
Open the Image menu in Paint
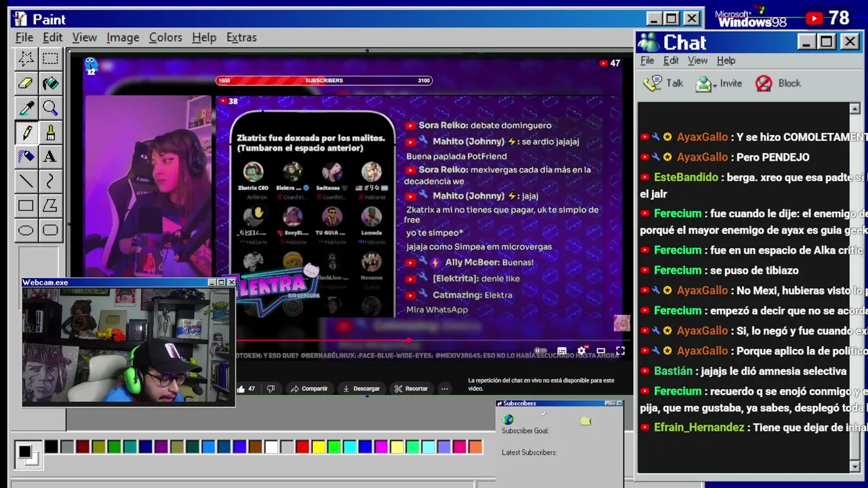click(123, 37)
